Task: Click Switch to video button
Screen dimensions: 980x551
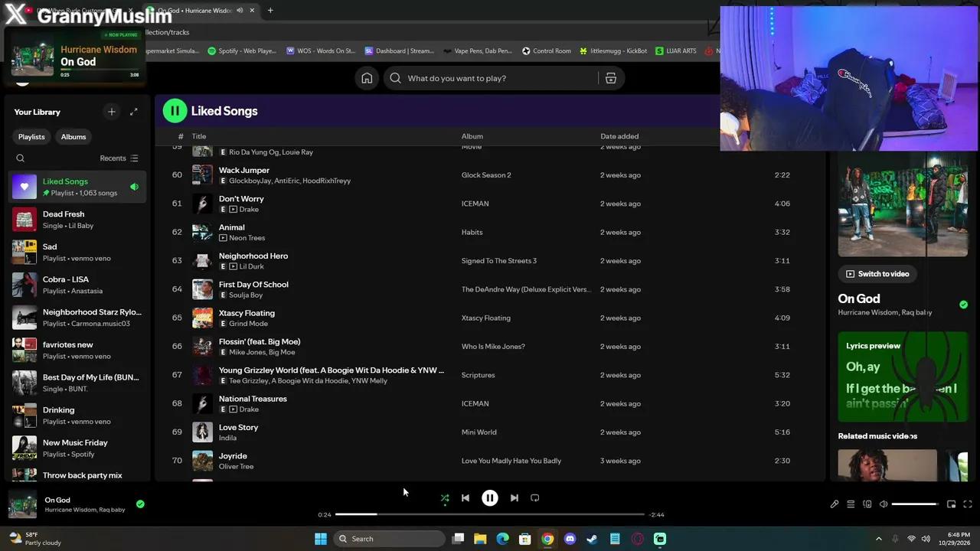Action: click(x=877, y=274)
